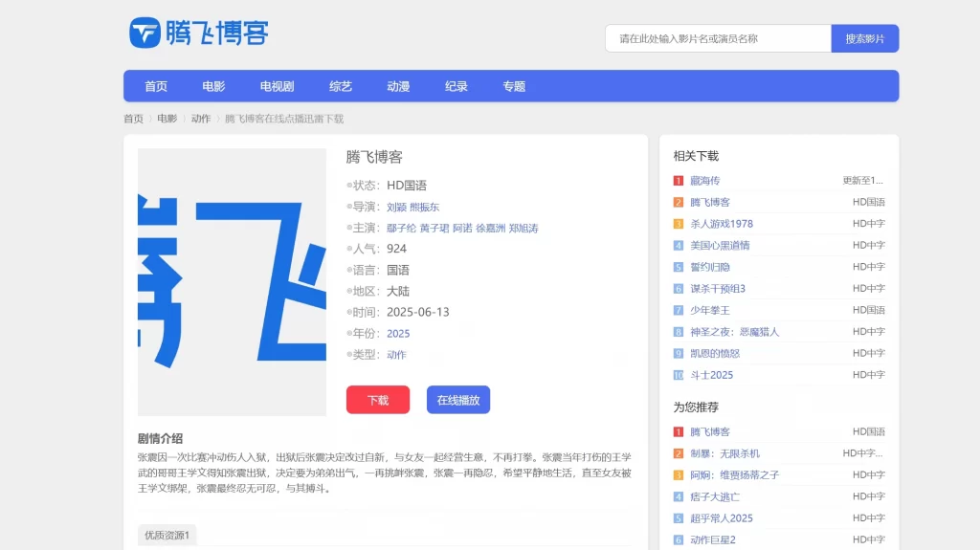Go to 电影 in the breadcrumb
Image resolution: width=980 pixels, height=550 pixels.
click(167, 119)
